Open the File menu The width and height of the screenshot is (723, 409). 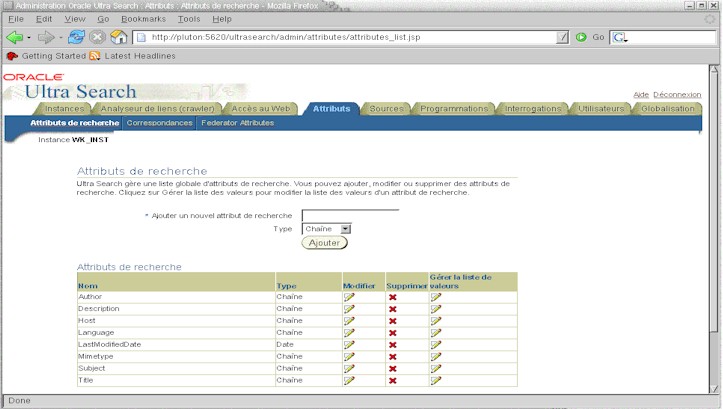tap(16, 19)
